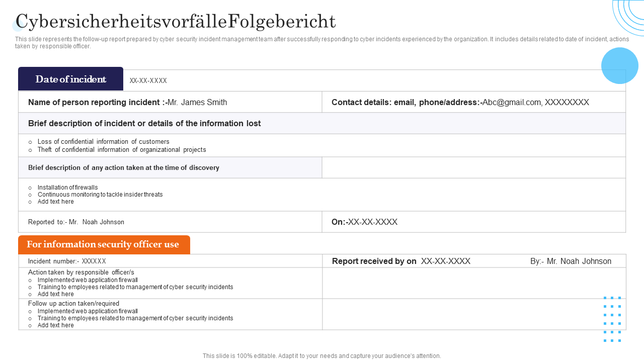This screenshot has width=644, height=362.
Task: Click the slide description paragraph under the title
Action: (322, 43)
